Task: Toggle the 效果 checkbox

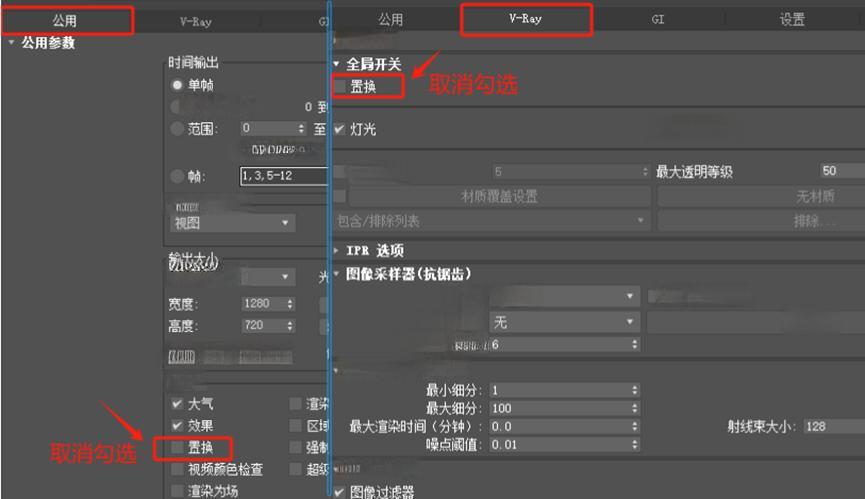Action: pyautogui.click(x=177, y=425)
